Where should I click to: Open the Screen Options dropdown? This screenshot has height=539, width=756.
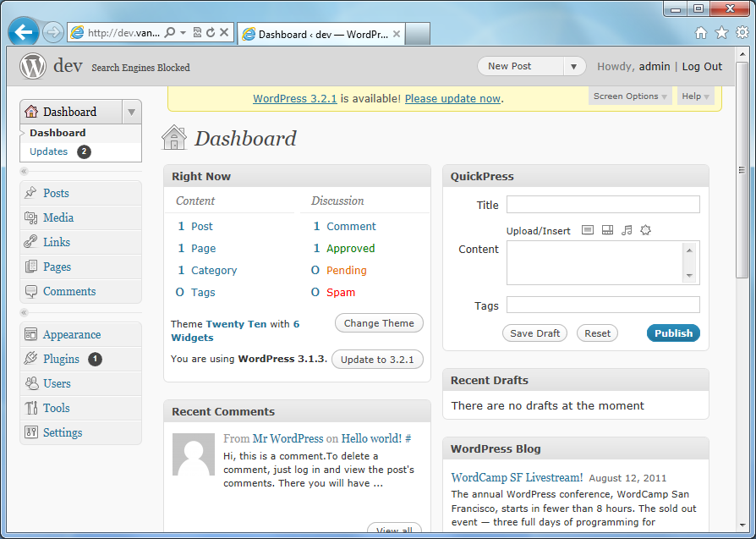pyautogui.click(x=630, y=96)
